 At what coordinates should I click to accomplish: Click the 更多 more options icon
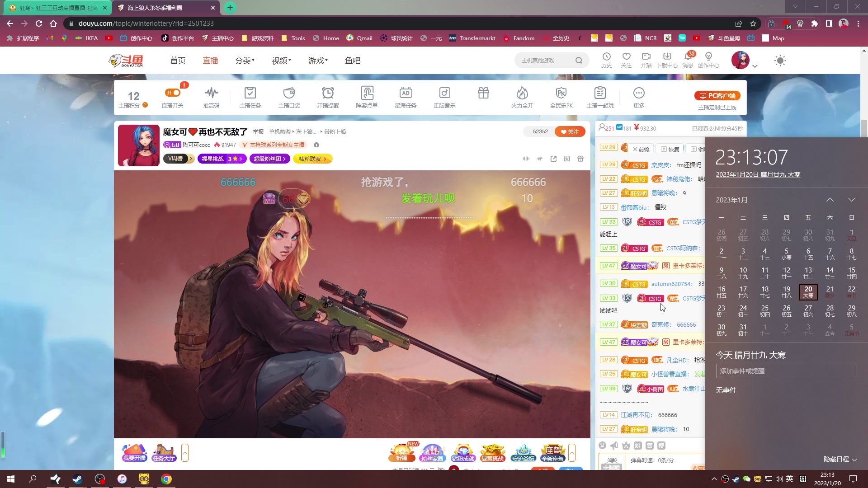click(x=639, y=94)
